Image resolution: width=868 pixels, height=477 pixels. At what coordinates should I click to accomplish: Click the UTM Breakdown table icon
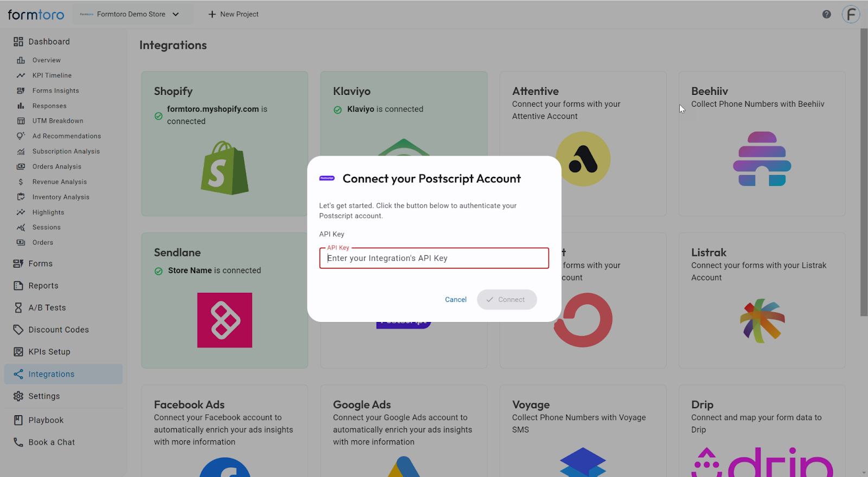pos(21,121)
